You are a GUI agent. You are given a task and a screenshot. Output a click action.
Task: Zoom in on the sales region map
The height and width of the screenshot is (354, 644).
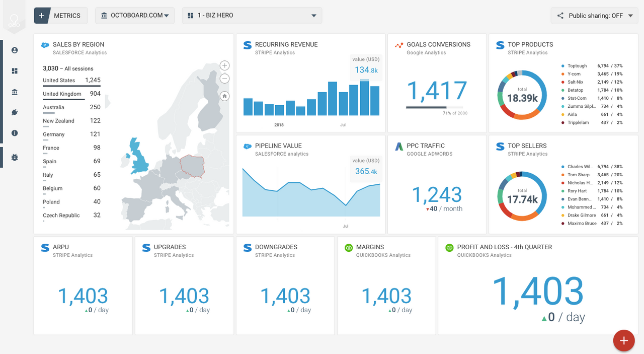225,65
